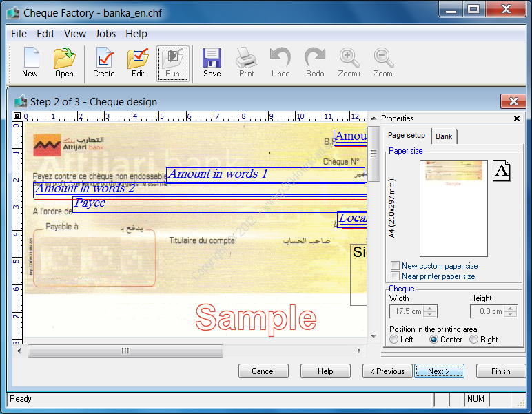The width and height of the screenshot is (532, 414).
Task: Click the NUM status bar indicator
Action: pyautogui.click(x=475, y=399)
